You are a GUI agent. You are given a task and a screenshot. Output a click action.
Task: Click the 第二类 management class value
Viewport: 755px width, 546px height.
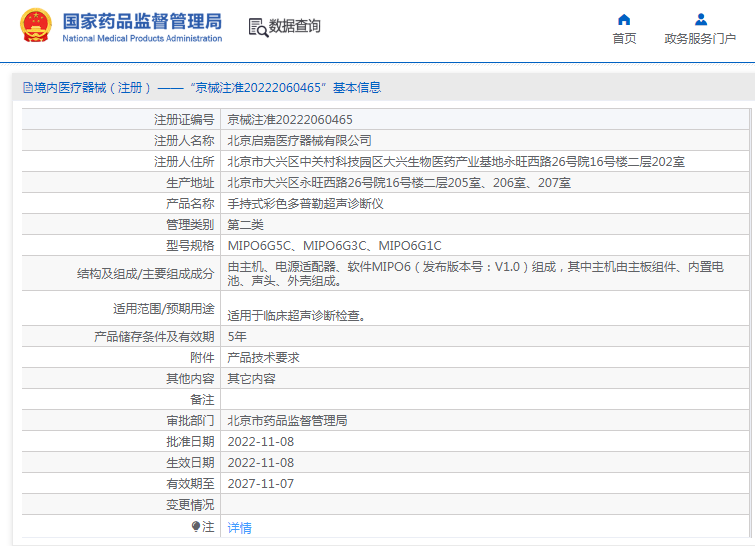[246, 225]
